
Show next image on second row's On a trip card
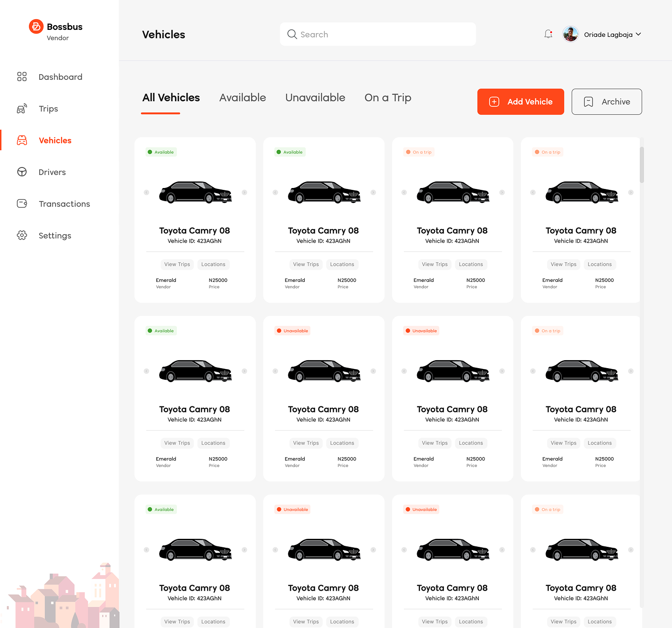point(631,371)
